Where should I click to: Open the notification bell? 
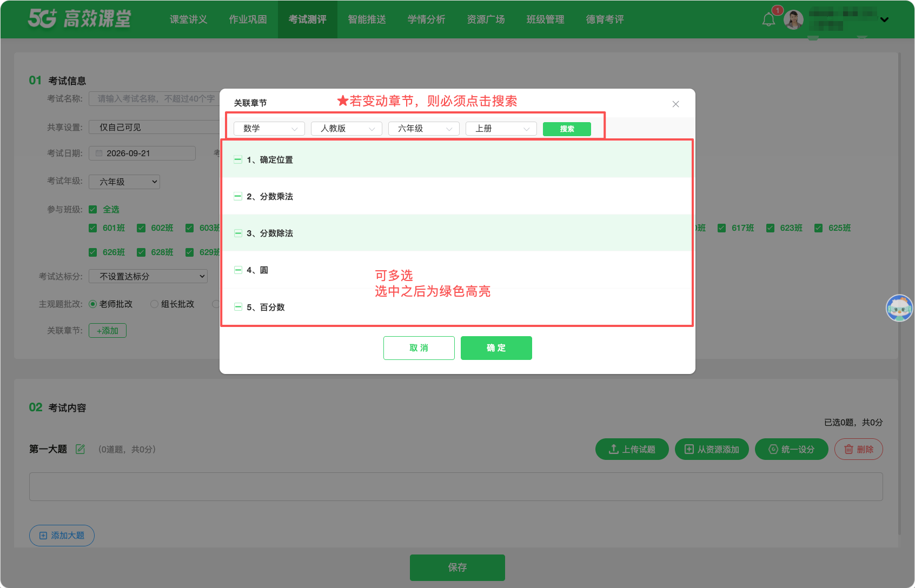pyautogui.click(x=768, y=20)
